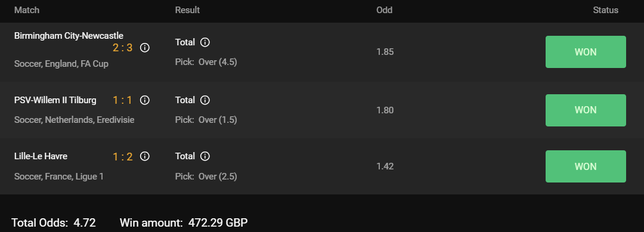Click the 472.29 GBP win amount
This screenshot has width=644, height=232.
tap(218, 223)
